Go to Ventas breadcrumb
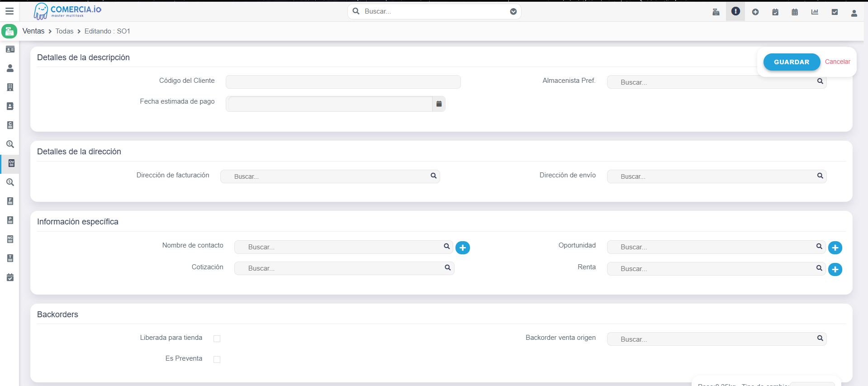The height and width of the screenshot is (386, 868). [33, 31]
